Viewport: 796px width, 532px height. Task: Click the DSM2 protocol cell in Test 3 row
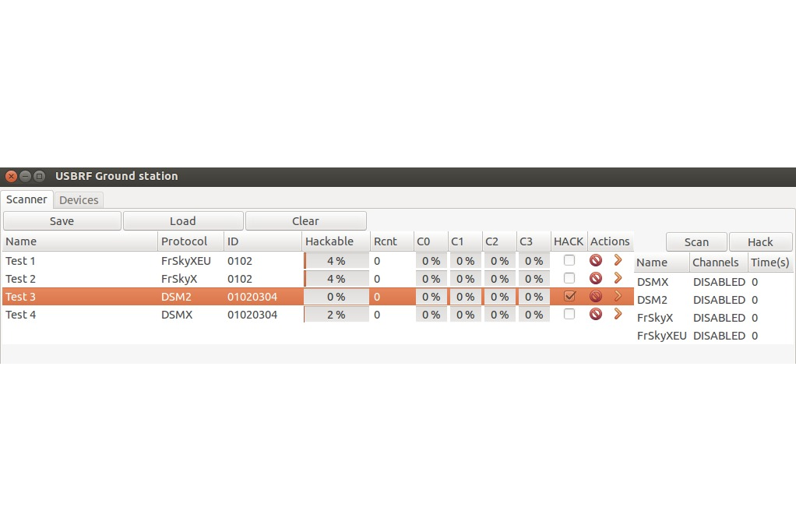click(176, 297)
